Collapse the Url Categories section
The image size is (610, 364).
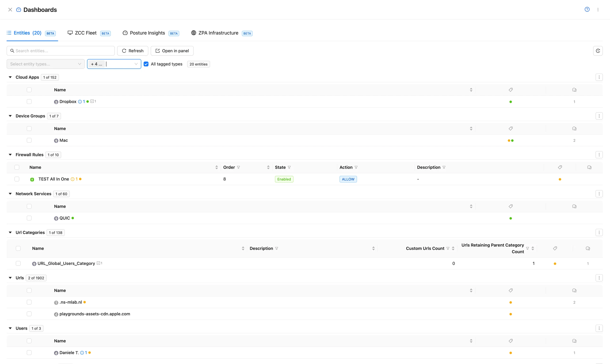pos(10,233)
